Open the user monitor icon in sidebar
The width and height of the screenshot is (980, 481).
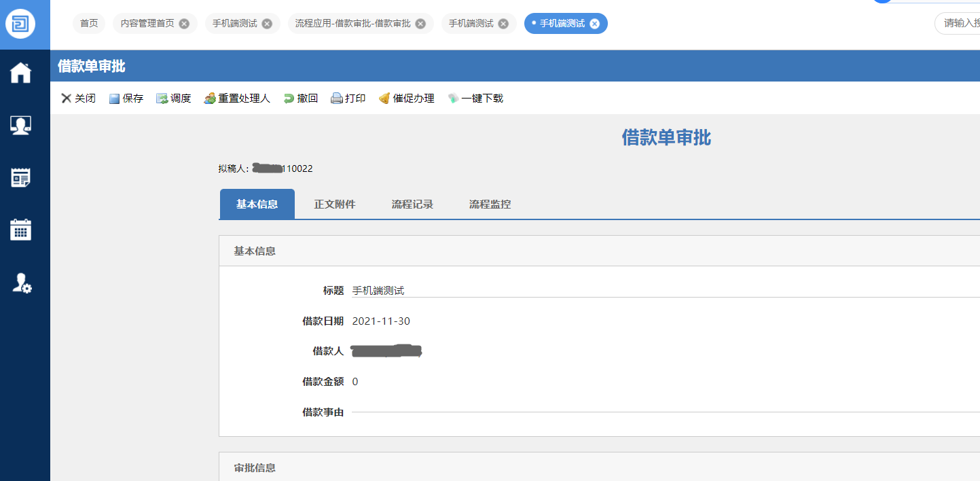[20, 125]
